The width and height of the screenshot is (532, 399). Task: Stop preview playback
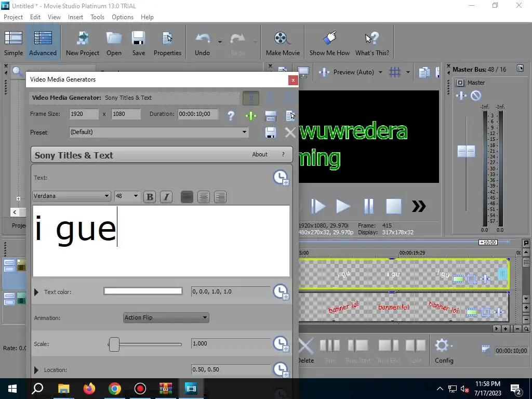click(x=394, y=206)
